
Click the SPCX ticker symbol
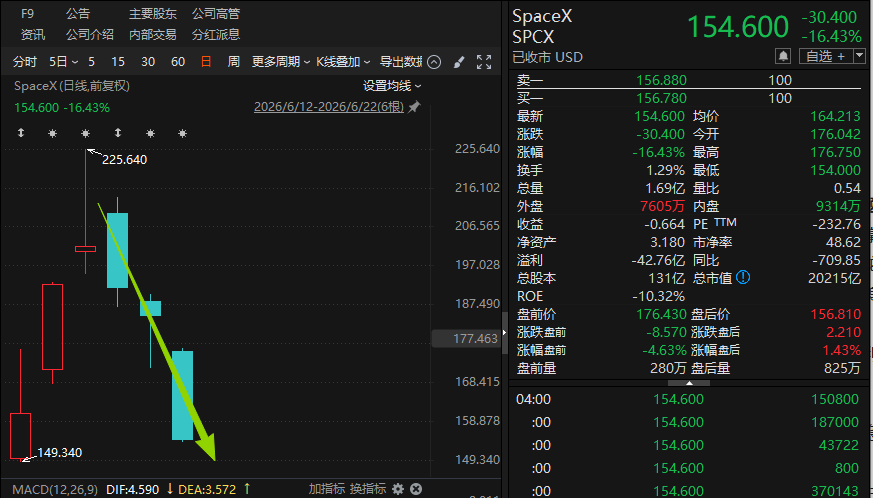[533, 37]
